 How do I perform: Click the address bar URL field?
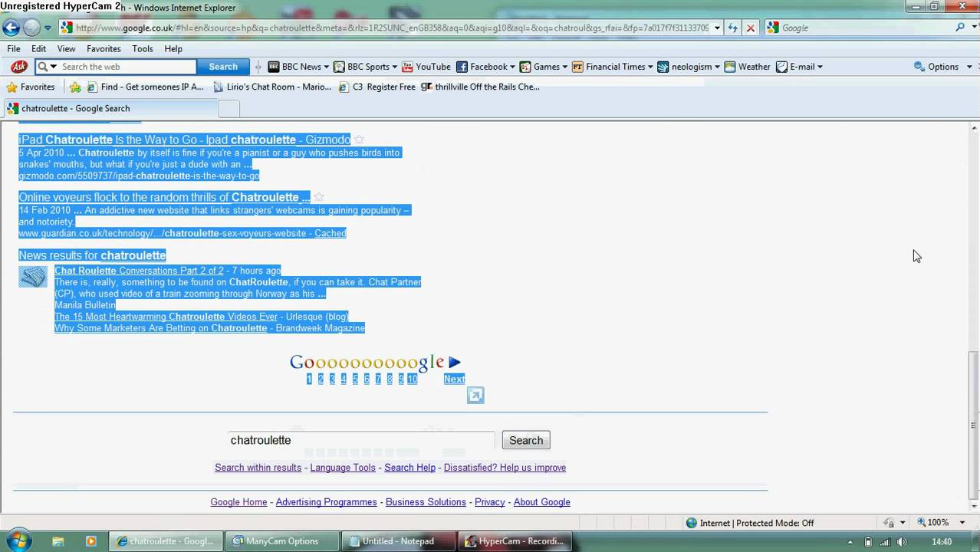pyautogui.click(x=391, y=28)
